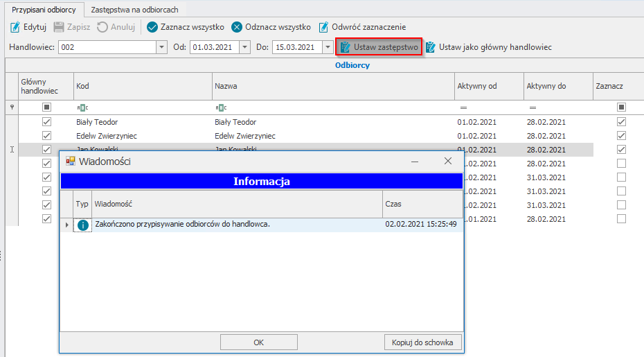Open the Do date picker dropdown
This screenshot has width=644, height=357.
(327, 47)
